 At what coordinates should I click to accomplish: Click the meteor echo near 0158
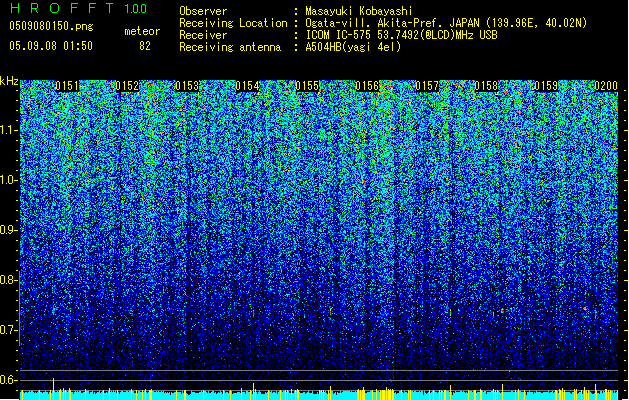502,311
